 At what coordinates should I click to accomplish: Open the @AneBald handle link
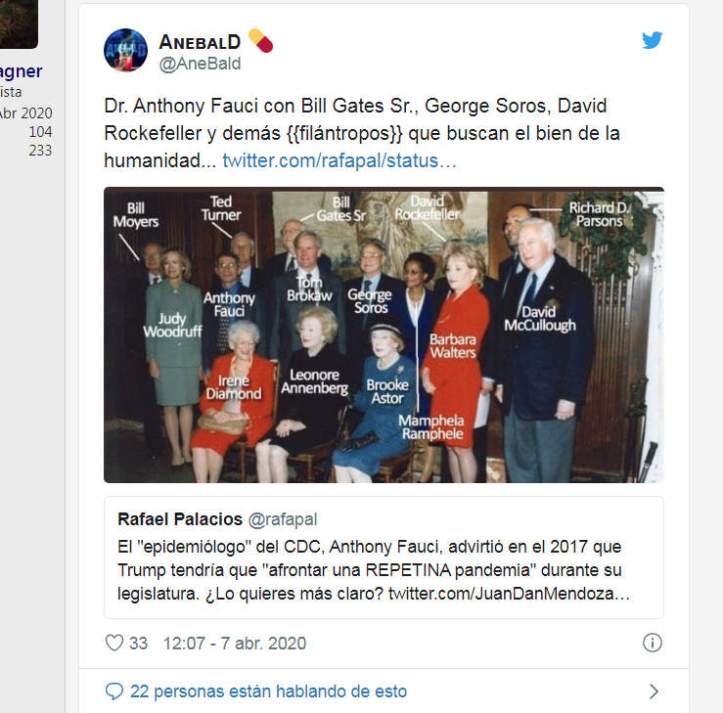200,64
